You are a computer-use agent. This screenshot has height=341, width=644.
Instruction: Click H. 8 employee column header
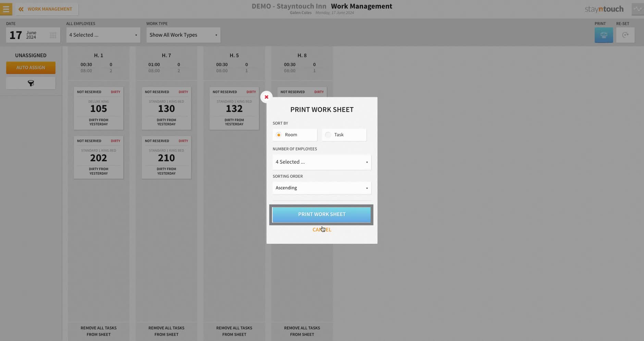click(x=302, y=55)
